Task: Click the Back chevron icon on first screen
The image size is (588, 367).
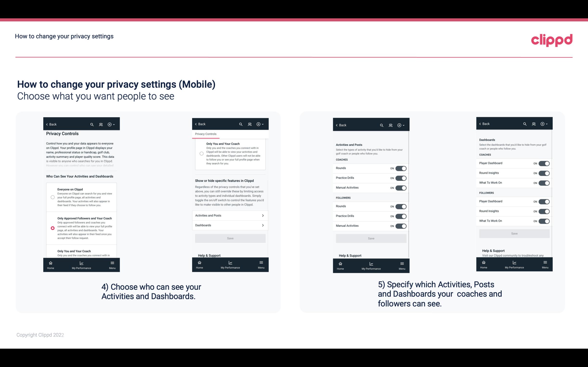Action: point(47,124)
